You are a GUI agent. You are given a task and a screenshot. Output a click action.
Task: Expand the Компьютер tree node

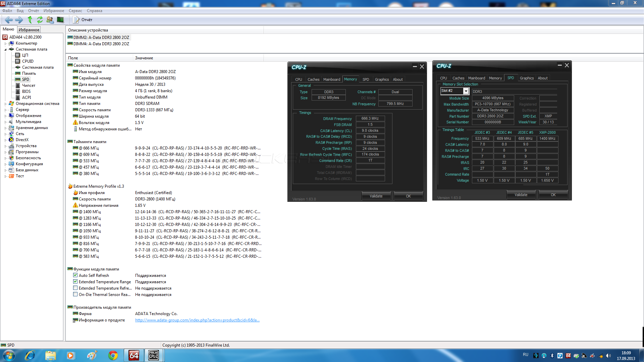click(5, 44)
